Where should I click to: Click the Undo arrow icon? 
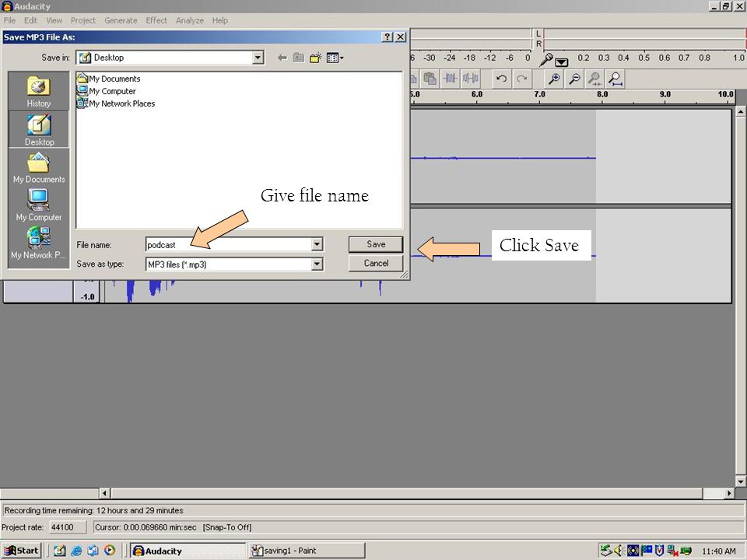coord(501,79)
